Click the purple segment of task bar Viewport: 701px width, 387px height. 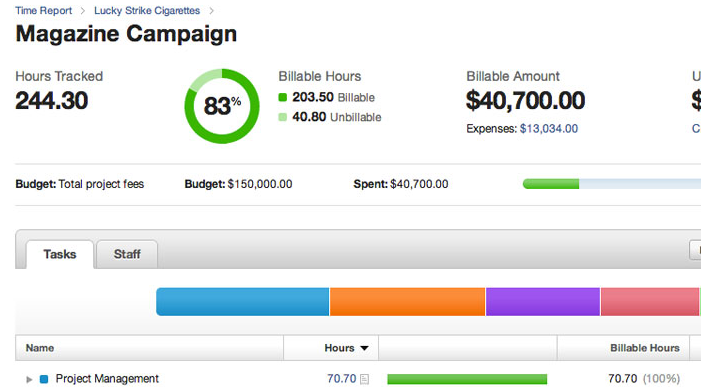pos(543,302)
